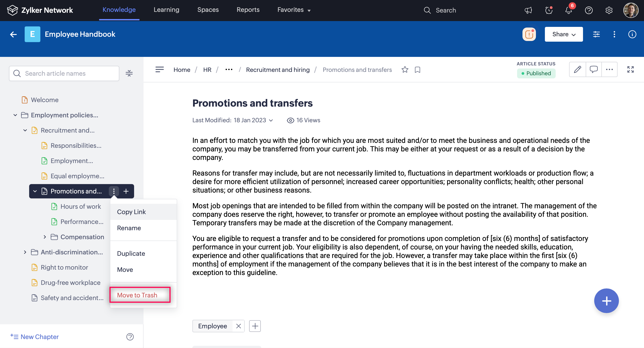This screenshot has width=644, height=348.
Task: Toggle the favorite star for article
Action: (x=405, y=70)
